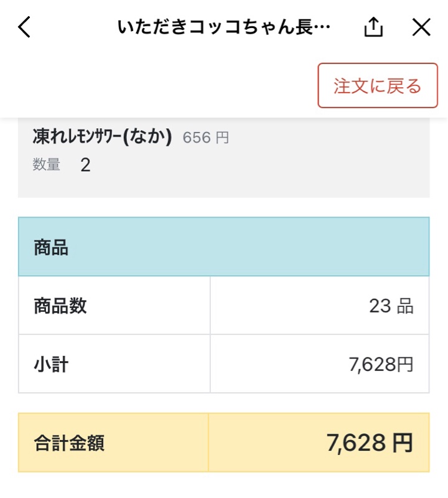The image size is (448, 498).
Task: Close the page with the X icon
Action: tap(421, 27)
